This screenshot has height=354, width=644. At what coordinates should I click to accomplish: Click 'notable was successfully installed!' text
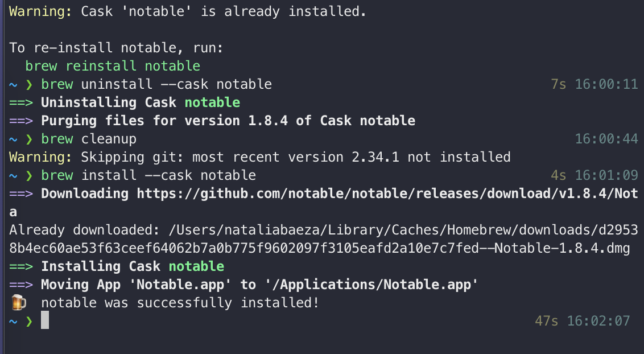pos(180,303)
